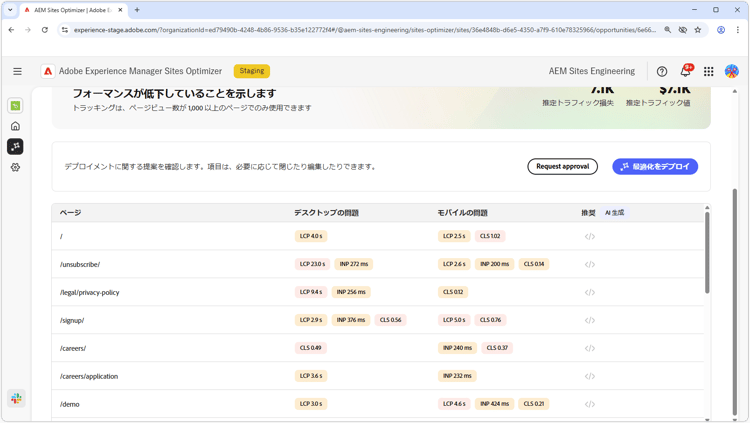Image resolution: width=750 pixels, height=423 pixels.
Task: Click the AI 生成 badge in header
Action: (614, 212)
